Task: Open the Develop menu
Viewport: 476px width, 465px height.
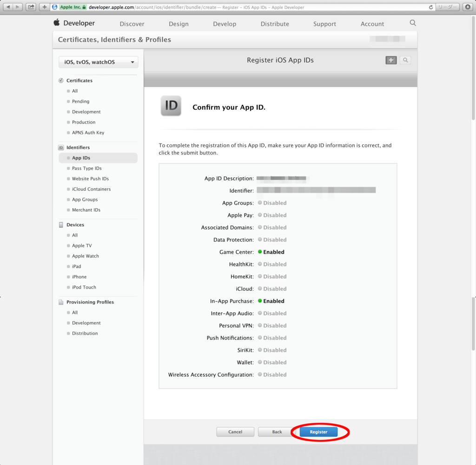Action: [225, 24]
